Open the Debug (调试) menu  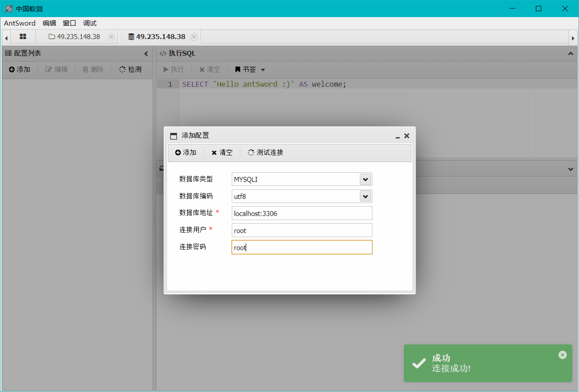(90, 23)
